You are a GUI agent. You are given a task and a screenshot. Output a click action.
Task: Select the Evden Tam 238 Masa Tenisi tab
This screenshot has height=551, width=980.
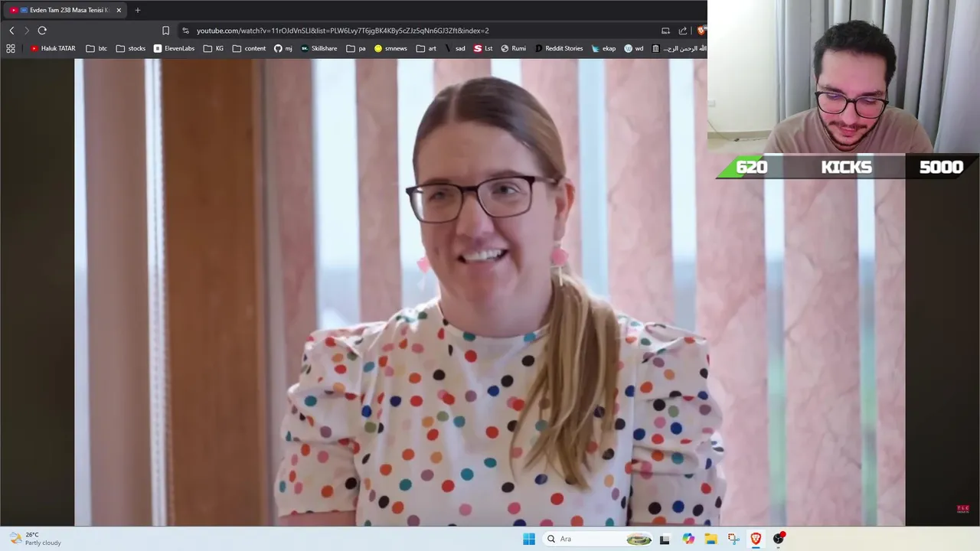tap(66, 10)
